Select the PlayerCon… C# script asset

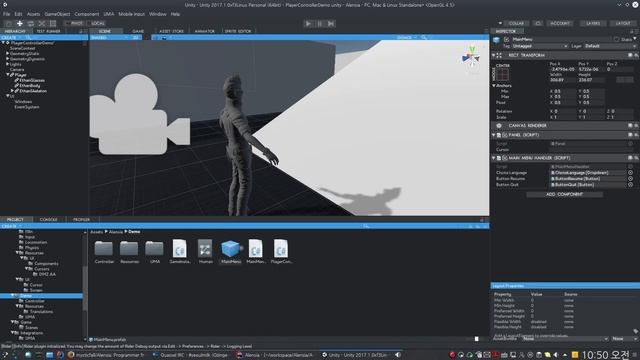click(x=281, y=249)
